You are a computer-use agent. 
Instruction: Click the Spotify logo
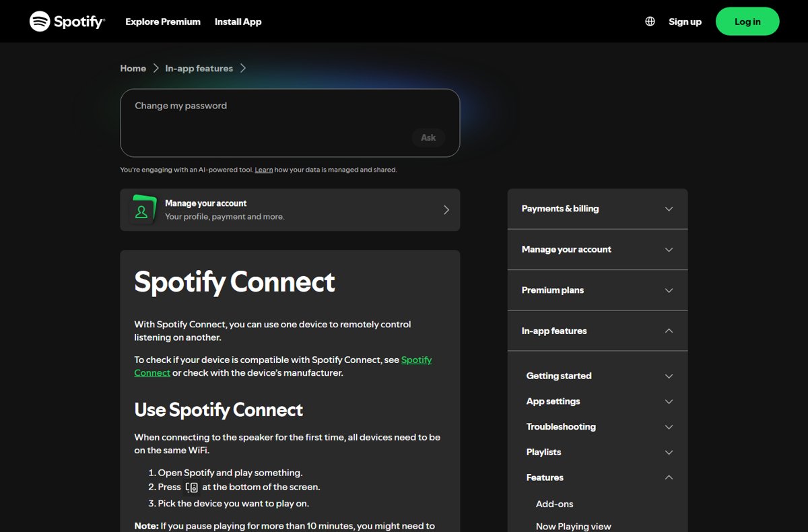pos(67,22)
